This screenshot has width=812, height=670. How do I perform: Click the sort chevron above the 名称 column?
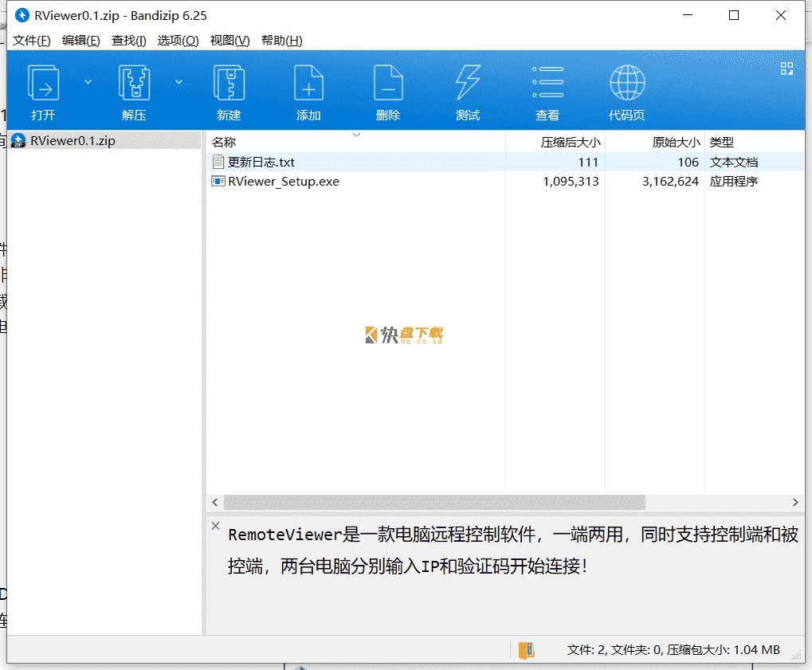click(356, 135)
